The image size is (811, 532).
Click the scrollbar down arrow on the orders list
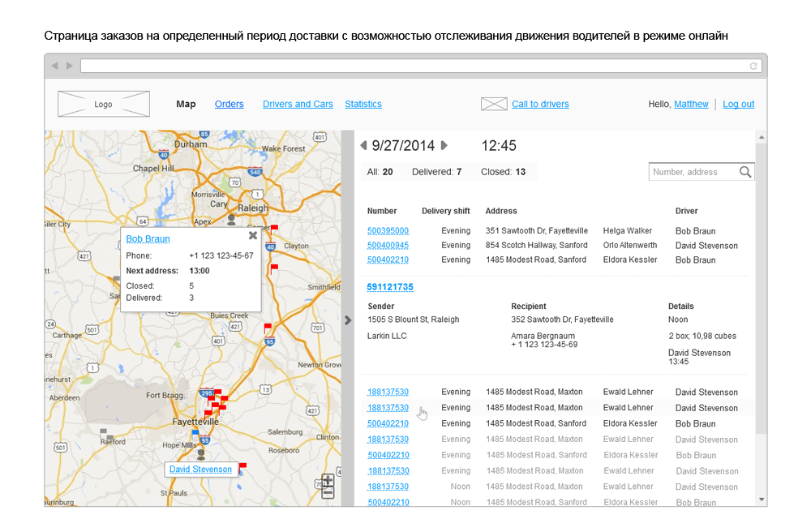tap(761, 499)
